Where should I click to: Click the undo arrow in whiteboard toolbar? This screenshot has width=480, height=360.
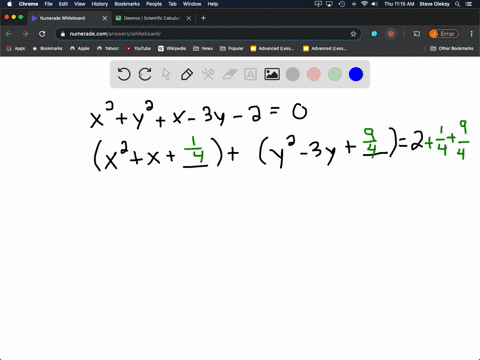tap(124, 74)
